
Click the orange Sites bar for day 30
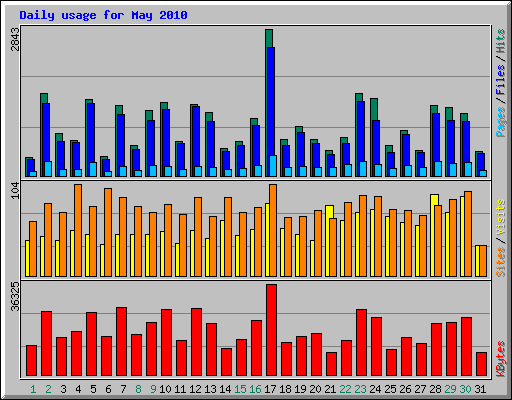click(468, 234)
